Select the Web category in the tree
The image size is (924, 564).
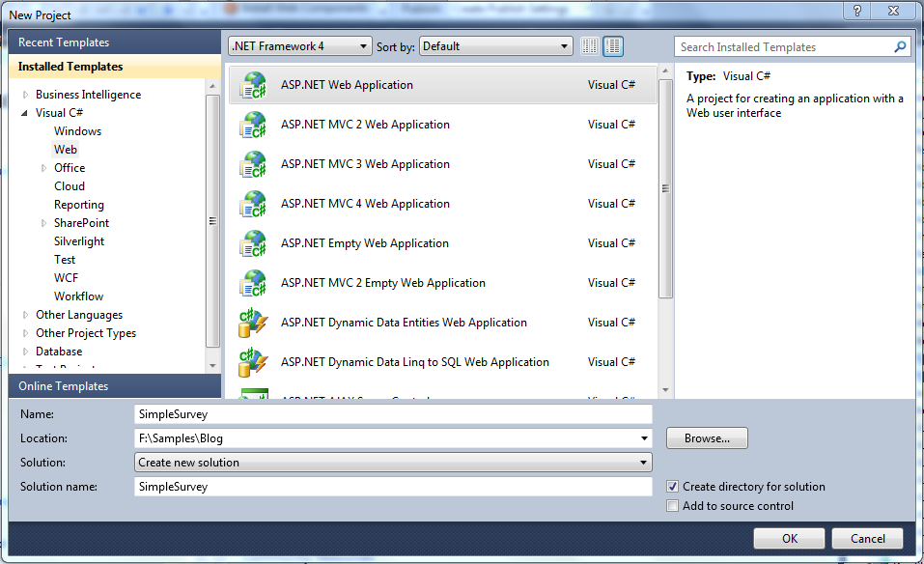coord(66,149)
